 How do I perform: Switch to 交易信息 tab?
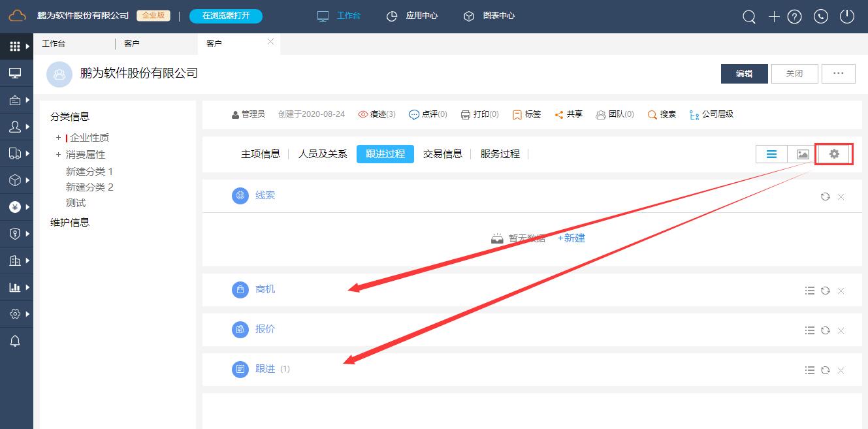443,154
